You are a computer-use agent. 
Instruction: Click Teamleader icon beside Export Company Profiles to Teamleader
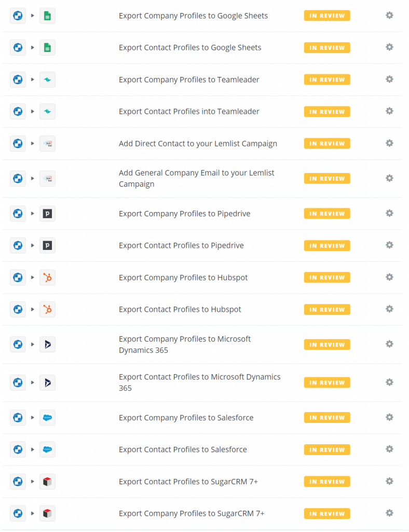[x=47, y=79]
